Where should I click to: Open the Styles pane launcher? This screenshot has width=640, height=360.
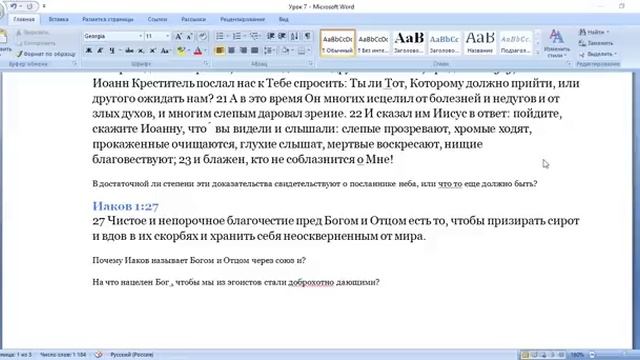pyautogui.click(x=569, y=64)
